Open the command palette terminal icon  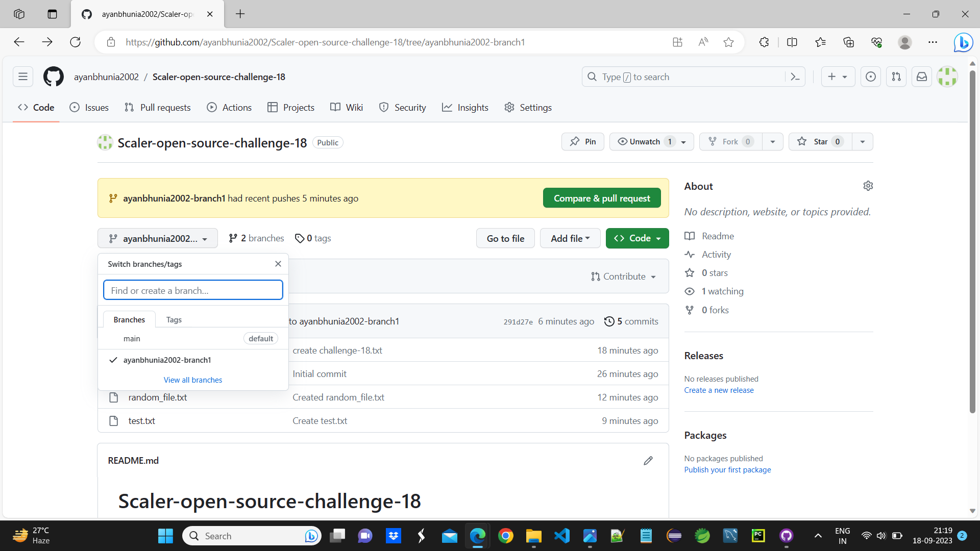pos(795,77)
